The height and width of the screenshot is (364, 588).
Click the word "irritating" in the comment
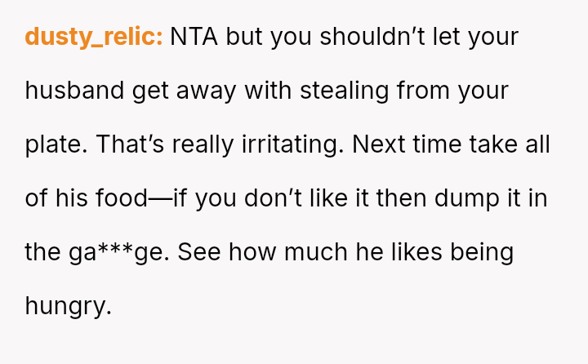[x=293, y=144]
